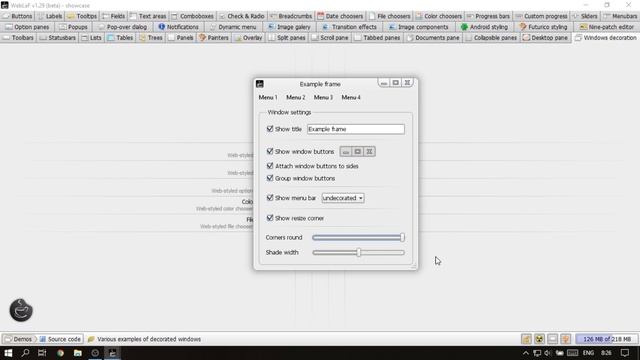Select the Collapsible panes tab

click(491, 38)
